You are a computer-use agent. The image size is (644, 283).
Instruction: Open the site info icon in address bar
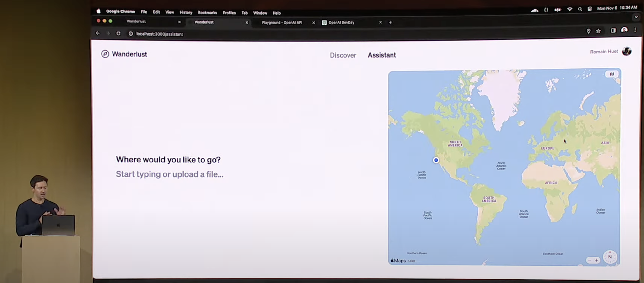point(130,34)
